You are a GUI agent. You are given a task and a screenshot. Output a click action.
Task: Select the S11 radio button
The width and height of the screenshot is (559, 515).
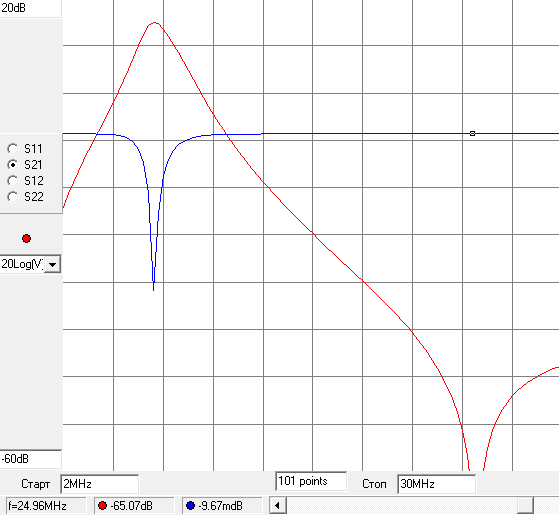[13, 149]
